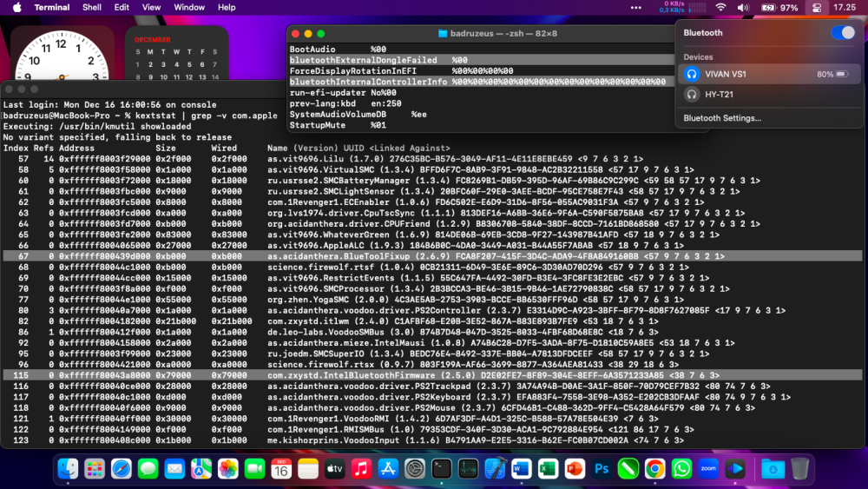The height and width of the screenshot is (489, 868).
Task: Click the Clock widget on desktop
Action: pyautogui.click(x=62, y=54)
